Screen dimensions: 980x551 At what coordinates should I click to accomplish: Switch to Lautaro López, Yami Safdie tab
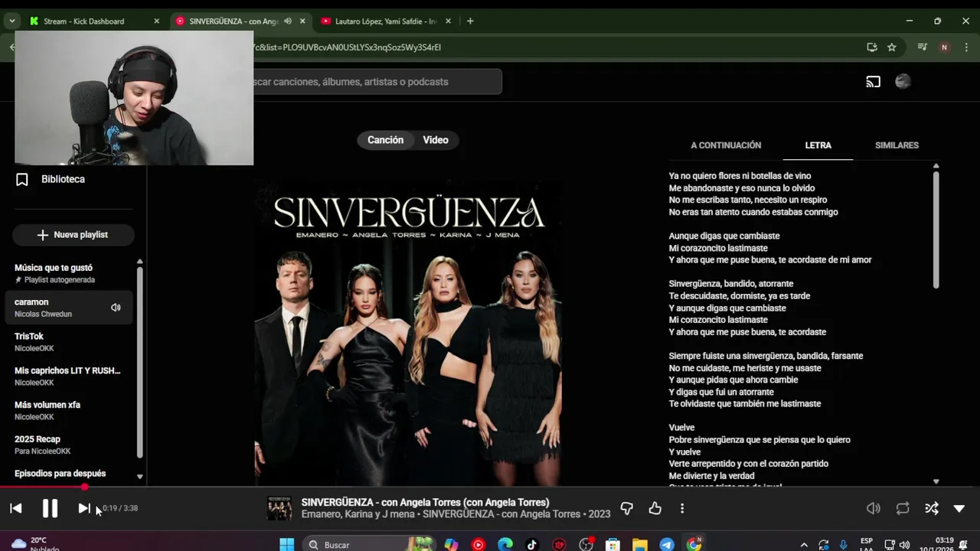coord(386,21)
